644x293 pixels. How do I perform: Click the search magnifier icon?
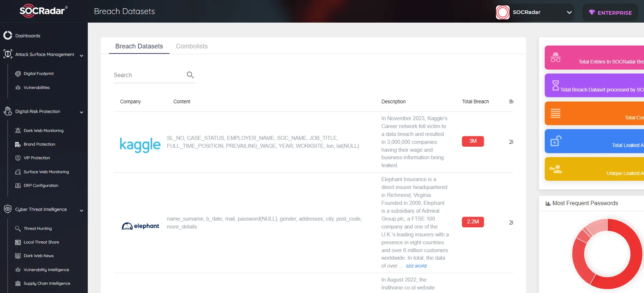point(190,75)
